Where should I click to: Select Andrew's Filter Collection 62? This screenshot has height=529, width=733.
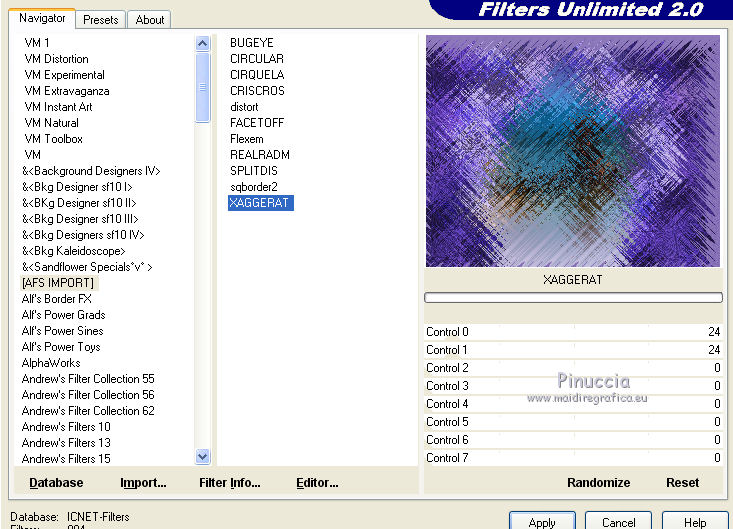[88, 411]
